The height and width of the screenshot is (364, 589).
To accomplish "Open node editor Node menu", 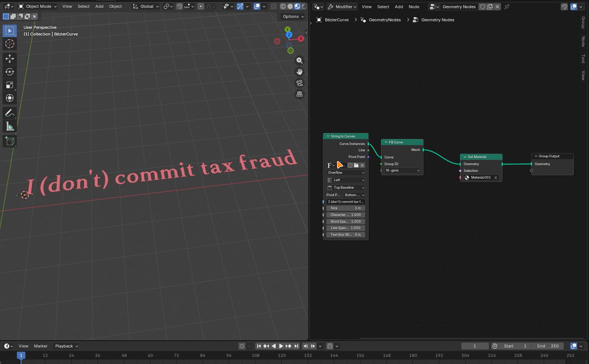I will (414, 7).
